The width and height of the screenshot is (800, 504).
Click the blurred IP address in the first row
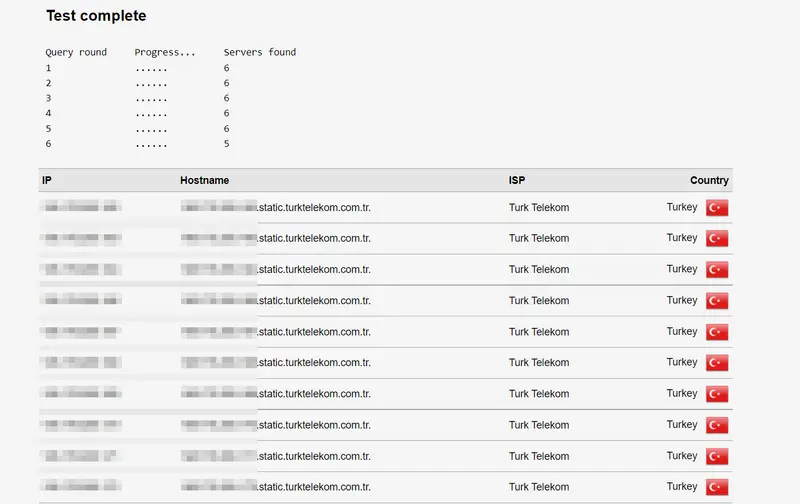[82, 207]
